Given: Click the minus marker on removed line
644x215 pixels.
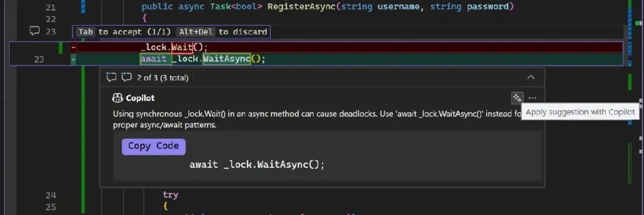Looking at the screenshot, I should 73,48.
